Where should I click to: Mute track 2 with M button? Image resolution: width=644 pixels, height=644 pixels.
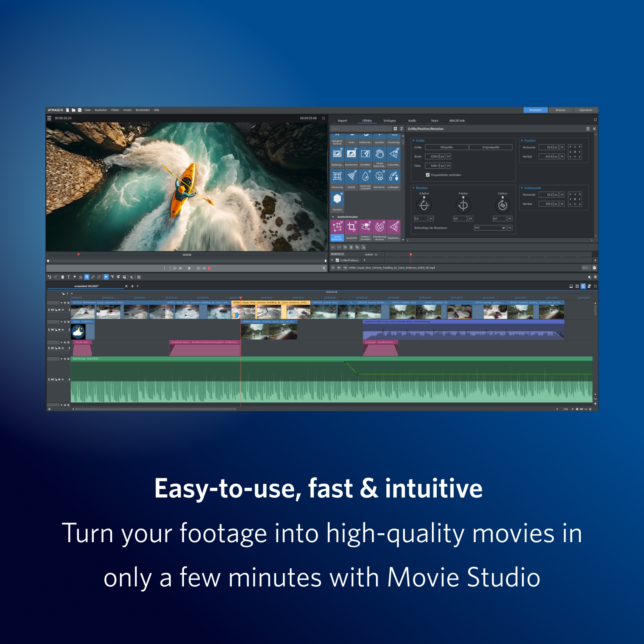pos(52,330)
